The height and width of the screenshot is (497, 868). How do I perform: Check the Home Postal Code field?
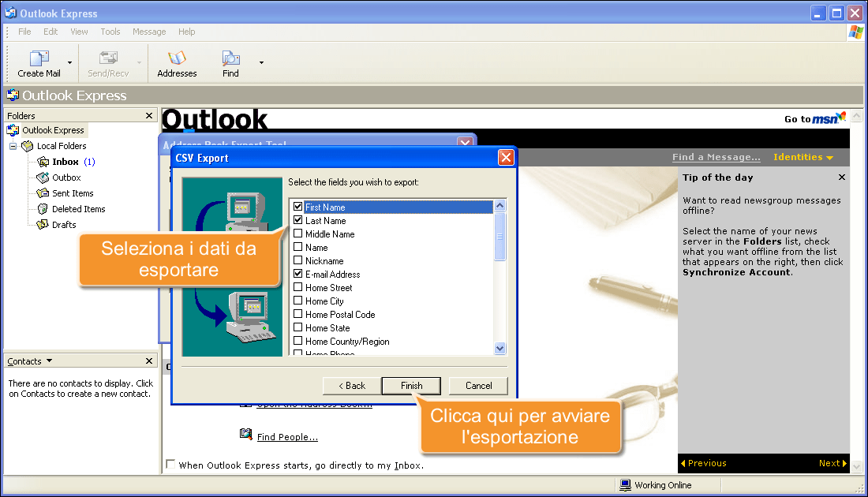[297, 314]
